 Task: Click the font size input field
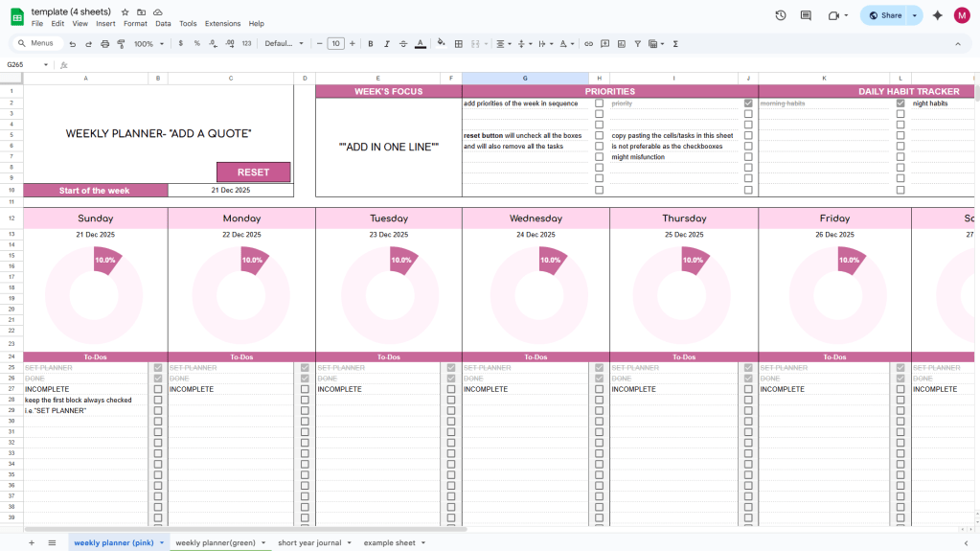coord(335,44)
